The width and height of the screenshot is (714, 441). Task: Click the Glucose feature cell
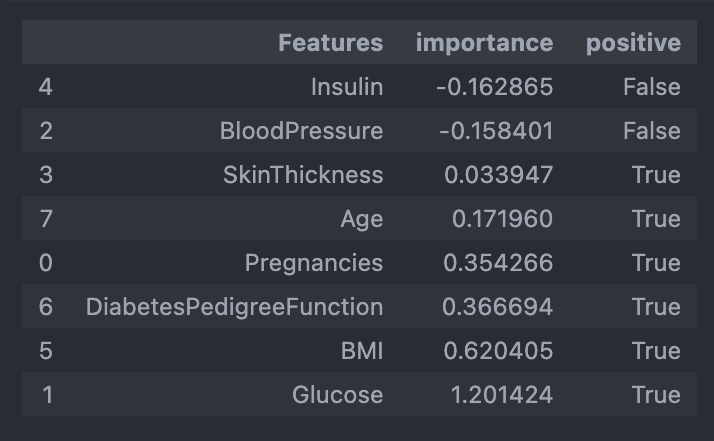337,395
